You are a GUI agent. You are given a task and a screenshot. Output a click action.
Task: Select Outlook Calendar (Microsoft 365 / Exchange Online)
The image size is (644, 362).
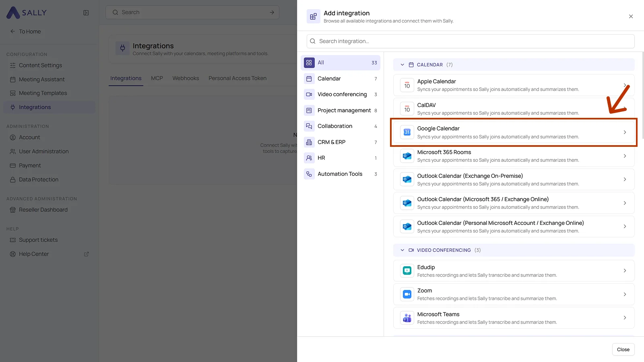(514, 203)
